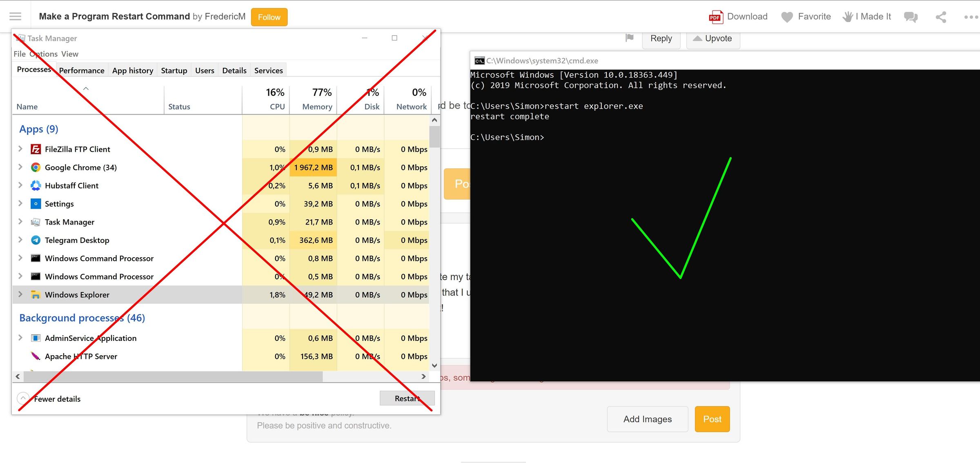Open the View menu in Task Manager
The width and height of the screenshot is (980, 463).
69,53
